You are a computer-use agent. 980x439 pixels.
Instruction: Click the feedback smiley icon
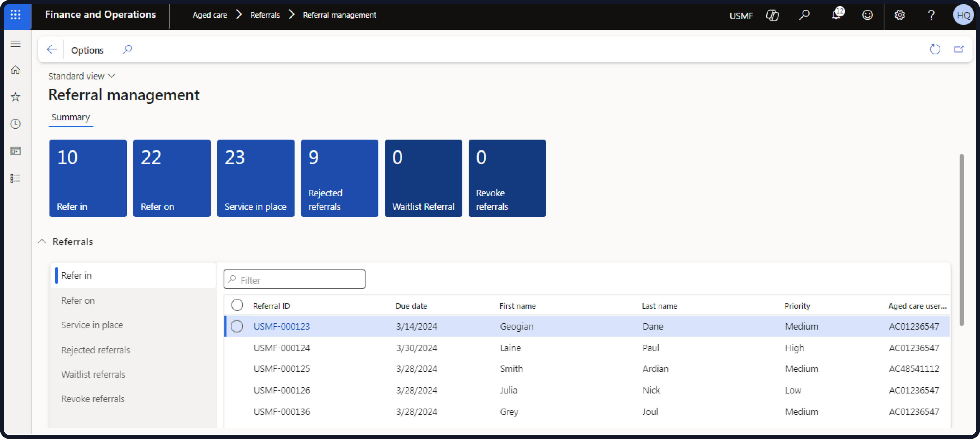coord(867,15)
